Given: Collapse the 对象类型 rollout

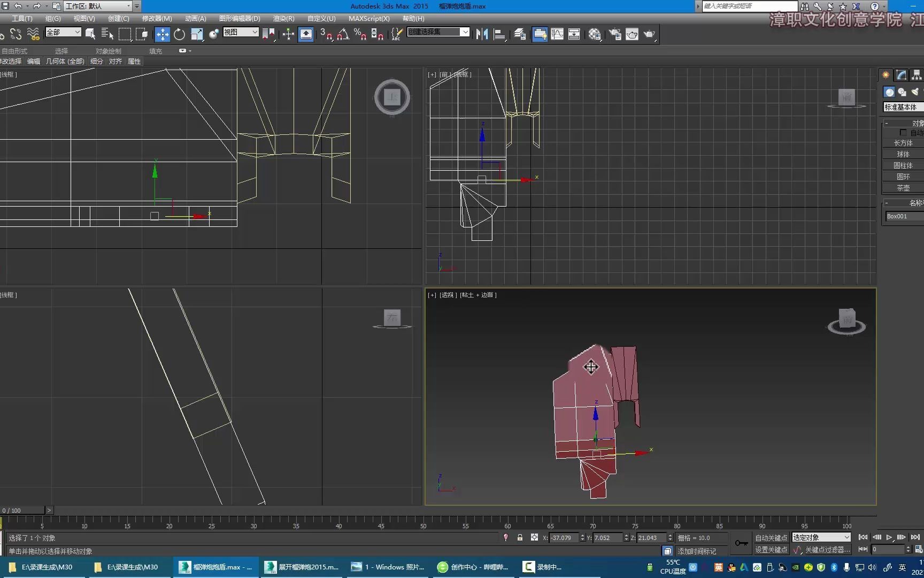Looking at the screenshot, I should click(886, 123).
